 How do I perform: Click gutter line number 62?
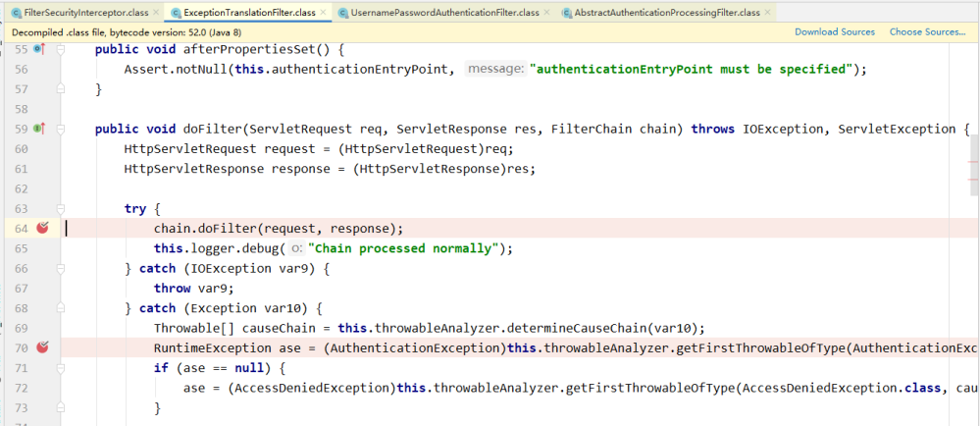[x=21, y=188]
